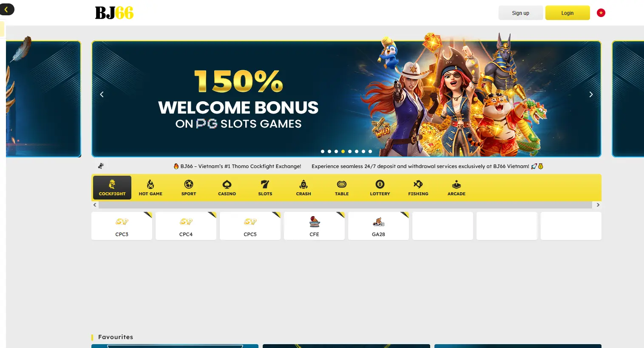Image resolution: width=644 pixels, height=348 pixels.
Task: Open the Hot Game category
Action: click(150, 188)
